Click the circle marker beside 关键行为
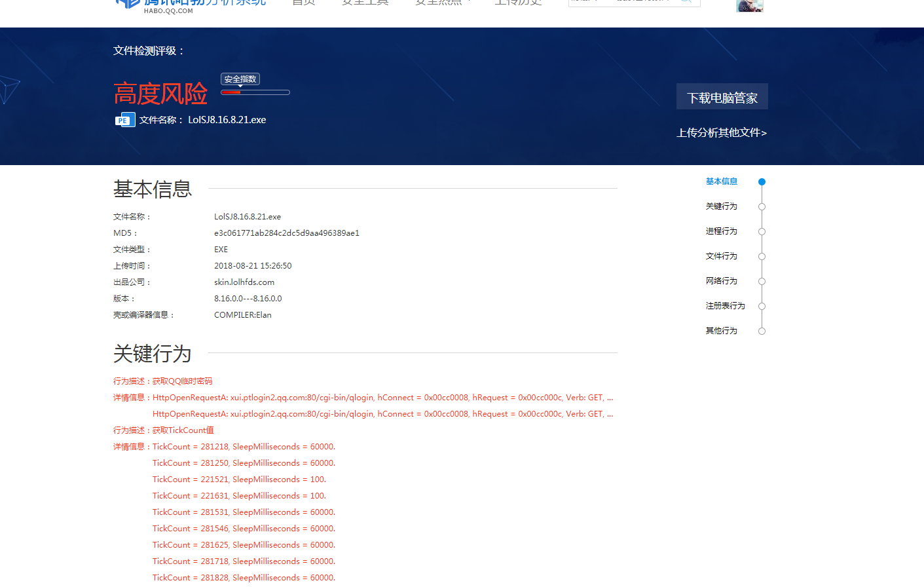 tap(762, 206)
